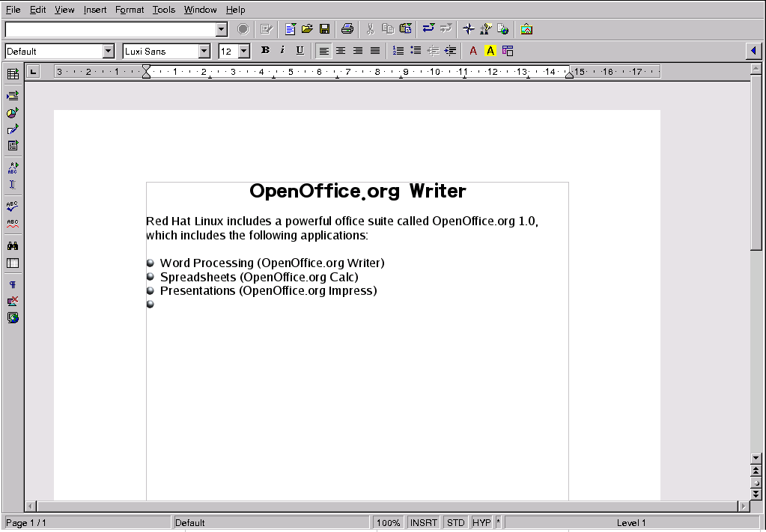Screen dimensions: 766x532
Task: Click the Insert Table icon
Action: point(12,73)
